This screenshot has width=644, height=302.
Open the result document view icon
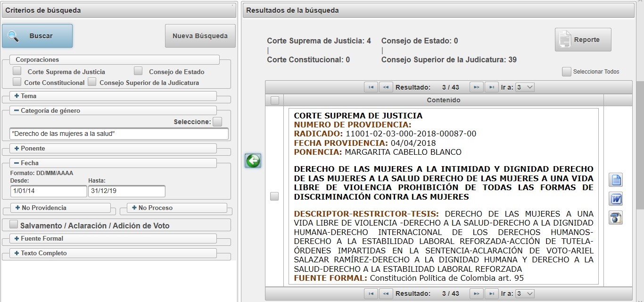tap(616, 180)
